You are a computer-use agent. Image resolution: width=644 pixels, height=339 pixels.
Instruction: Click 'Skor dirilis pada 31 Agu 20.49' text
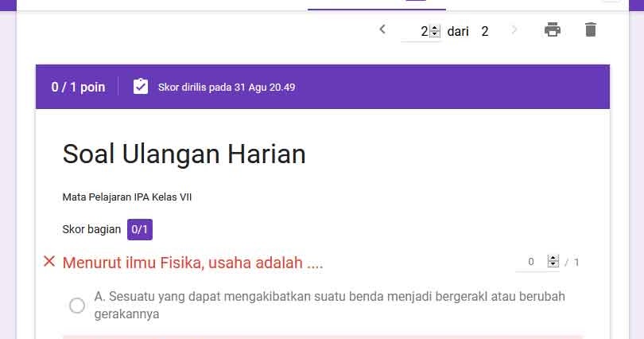coord(227,87)
